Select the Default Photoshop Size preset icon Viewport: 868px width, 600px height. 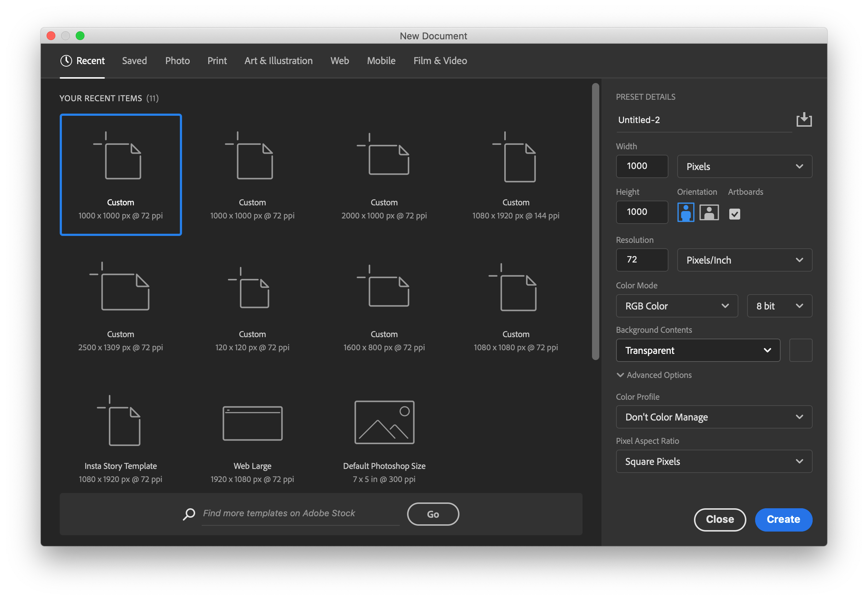384,422
